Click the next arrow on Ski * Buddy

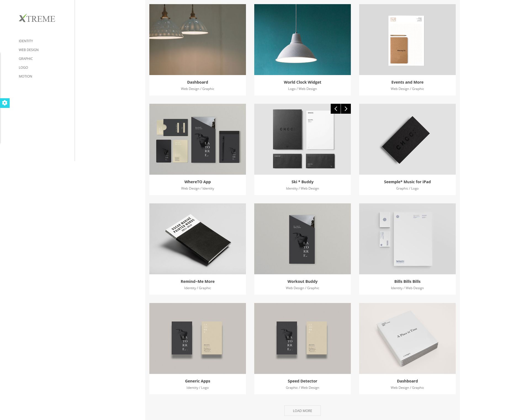pos(346,109)
